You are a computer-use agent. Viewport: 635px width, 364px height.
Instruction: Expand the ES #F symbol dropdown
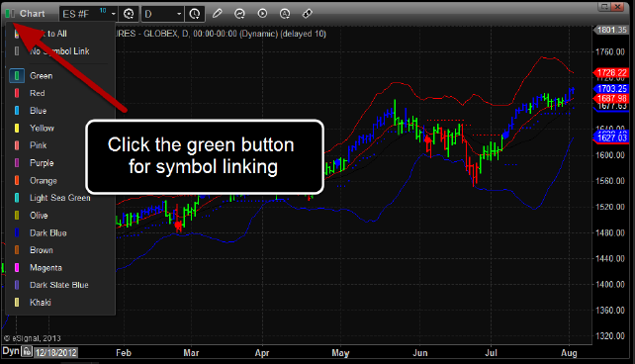point(114,14)
